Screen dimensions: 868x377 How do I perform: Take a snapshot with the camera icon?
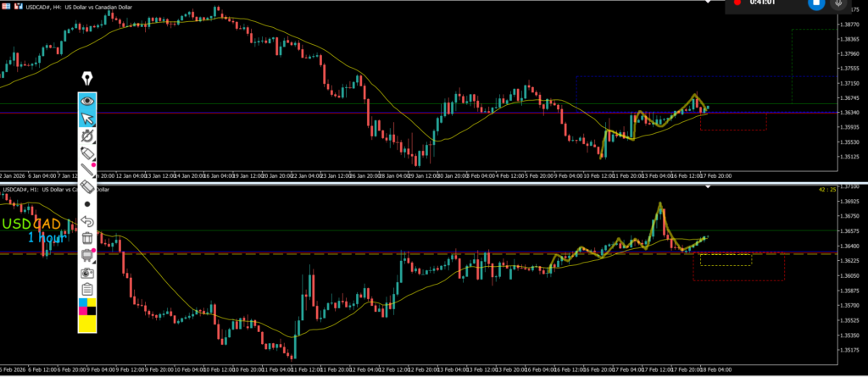87,273
